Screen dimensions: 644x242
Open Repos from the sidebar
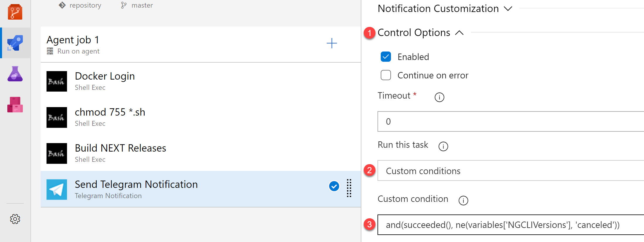pyautogui.click(x=15, y=12)
